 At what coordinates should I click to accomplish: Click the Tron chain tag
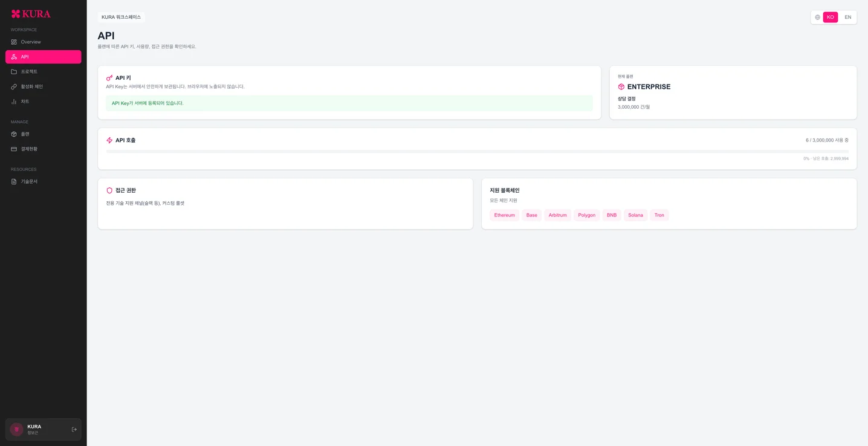coord(659,215)
